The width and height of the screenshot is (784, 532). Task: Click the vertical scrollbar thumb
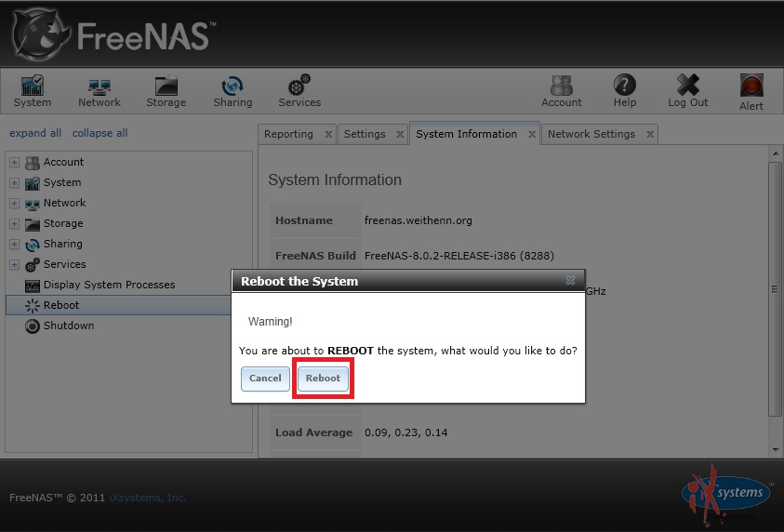[776, 288]
